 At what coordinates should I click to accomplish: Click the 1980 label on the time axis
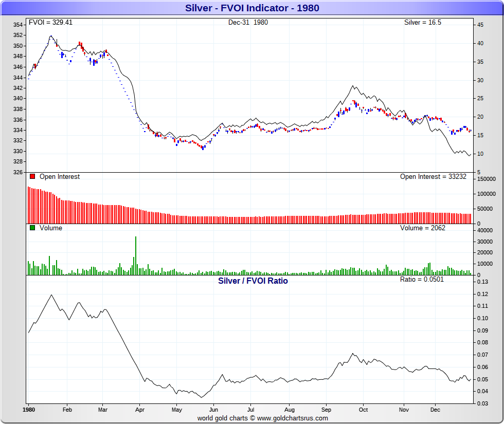(28, 411)
